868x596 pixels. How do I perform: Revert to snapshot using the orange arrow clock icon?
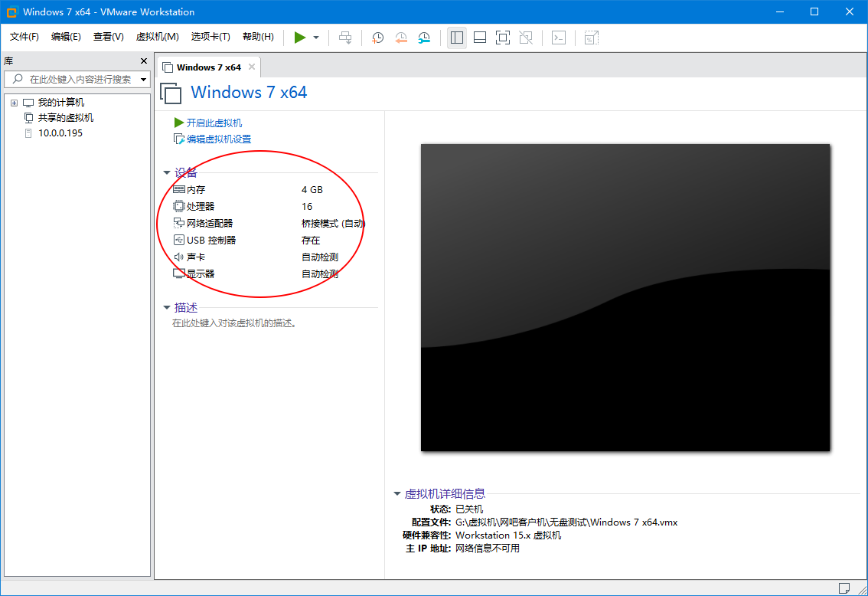(x=401, y=38)
